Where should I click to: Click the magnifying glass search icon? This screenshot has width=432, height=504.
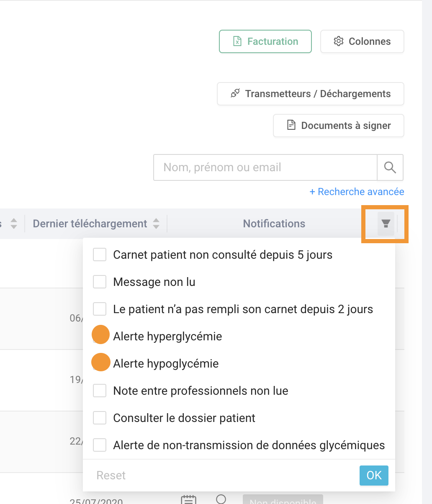pos(390,167)
